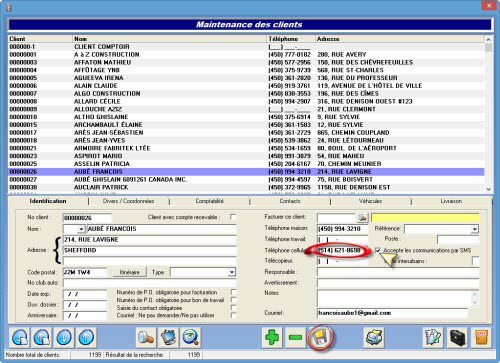Select row ALLARD CÉCILE
Screen dimensions: 500x363
pos(246,101)
